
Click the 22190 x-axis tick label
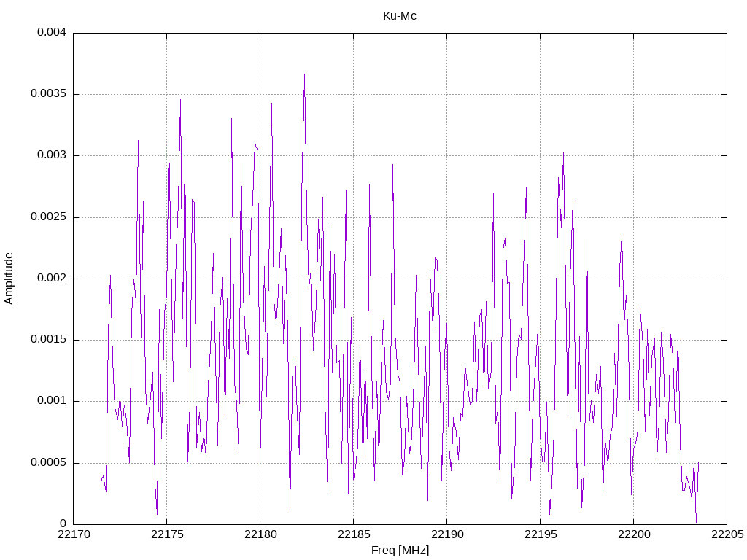pyautogui.click(x=447, y=534)
